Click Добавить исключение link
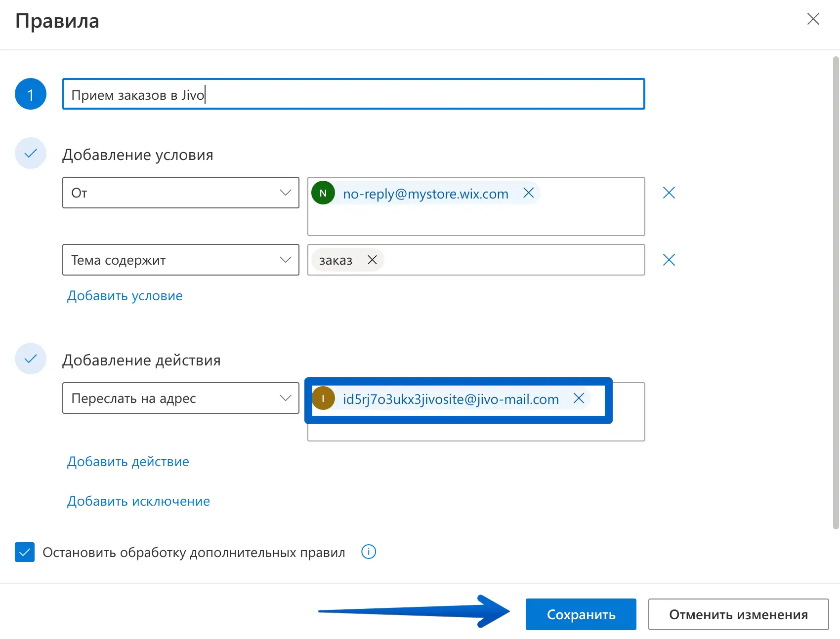Screen dimensions: 840x639 point(138,501)
